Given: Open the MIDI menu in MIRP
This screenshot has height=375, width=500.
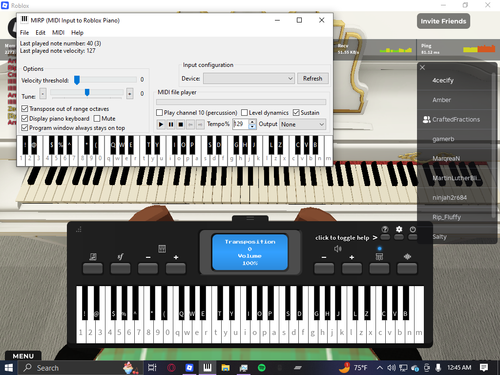Looking at the screenshot, I should [58, 33].
